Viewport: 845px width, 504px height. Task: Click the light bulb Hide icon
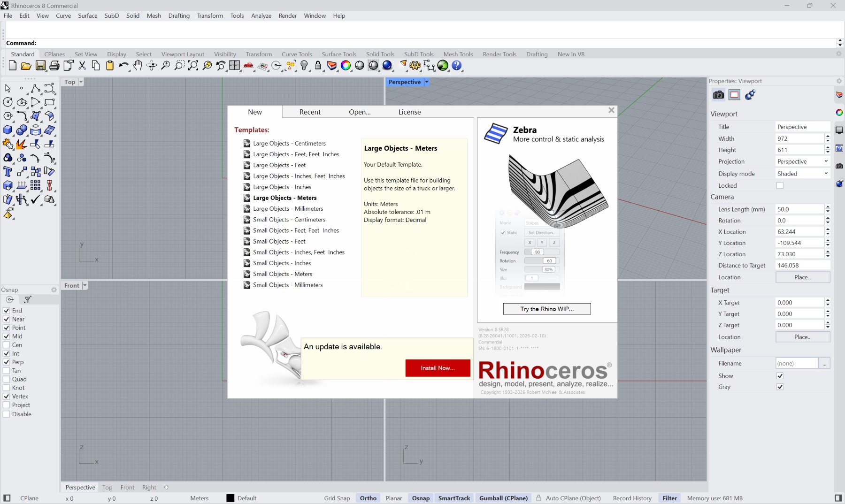[x=304, y=66]
